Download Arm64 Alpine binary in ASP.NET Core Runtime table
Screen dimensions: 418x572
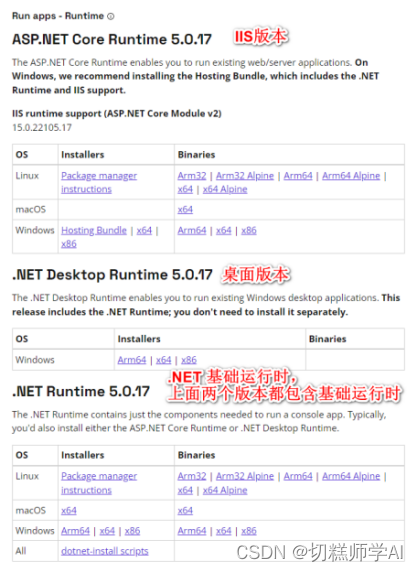(x=351, y=176)
